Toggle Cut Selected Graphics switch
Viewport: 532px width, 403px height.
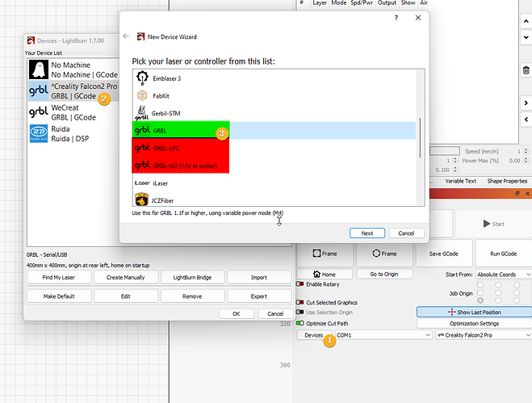(300, 302)
